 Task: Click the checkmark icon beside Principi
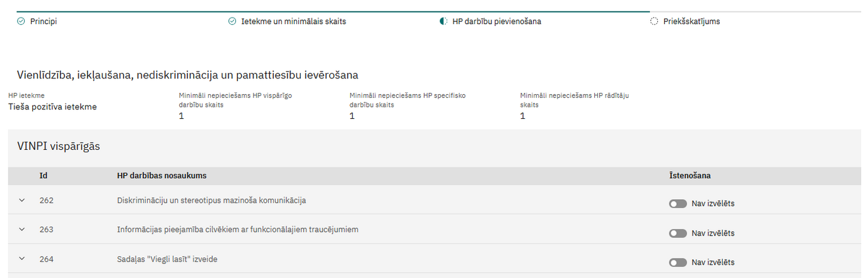pyautogui.click(x=21, y=21)
